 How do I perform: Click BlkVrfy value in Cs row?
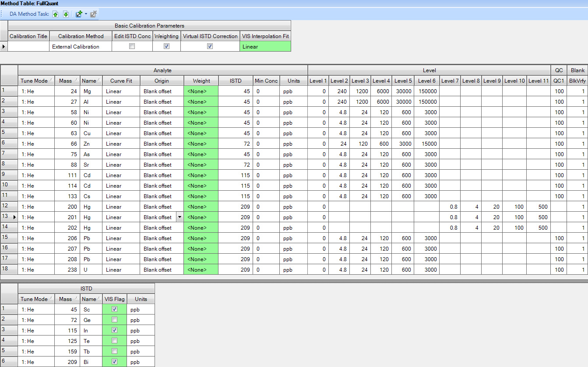577,196
